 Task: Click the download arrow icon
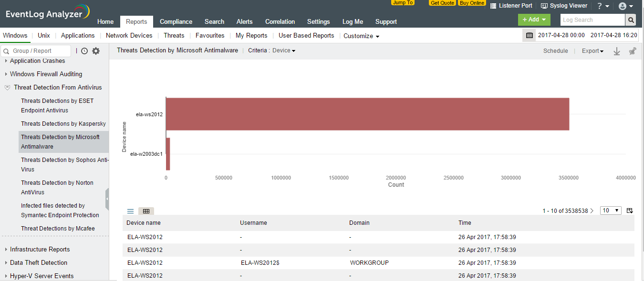(616, 51)
